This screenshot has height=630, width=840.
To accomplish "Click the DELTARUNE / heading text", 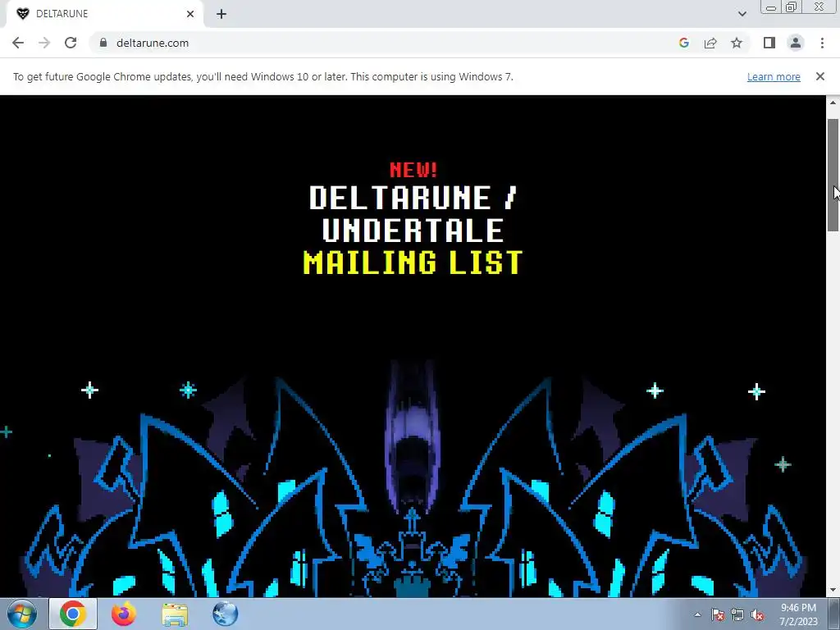I will [413, 198].
